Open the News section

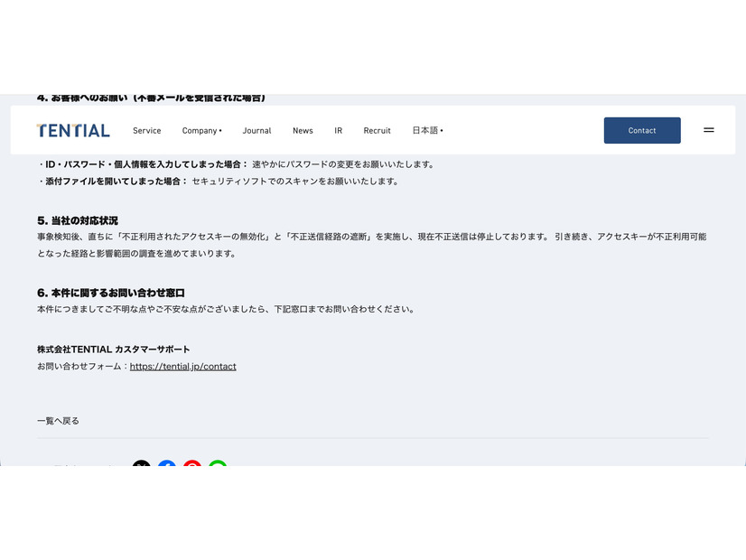coord(303,130)
